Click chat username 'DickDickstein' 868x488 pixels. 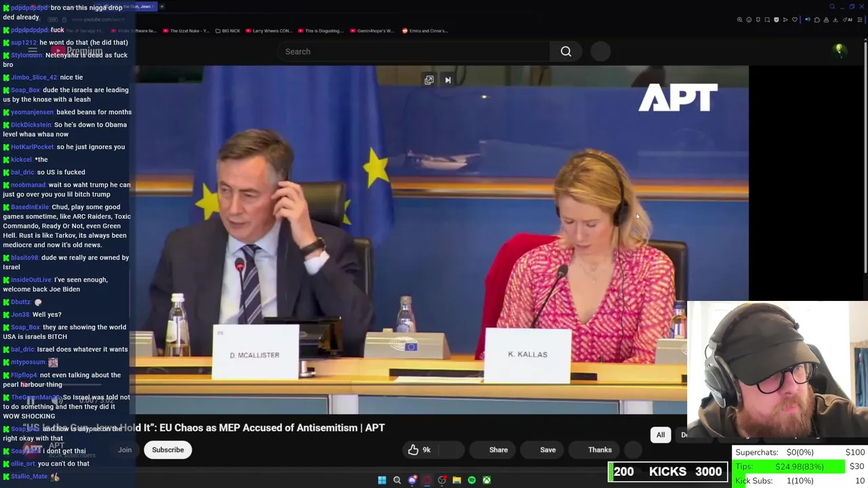coord(31,125)
